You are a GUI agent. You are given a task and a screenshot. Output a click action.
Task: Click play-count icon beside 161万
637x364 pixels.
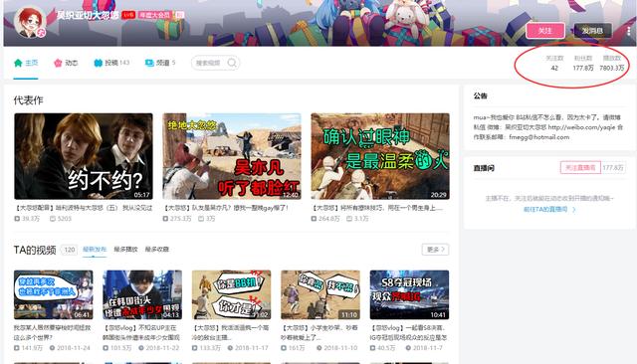284,348
